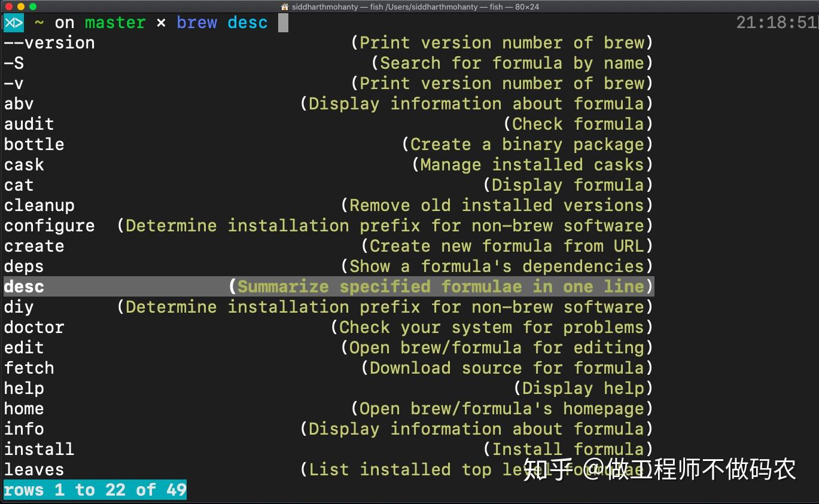The height and width of the screenshot is (504, 819).
Task: Click the description on the 'configure' row
Action: [x=385, y=226]
